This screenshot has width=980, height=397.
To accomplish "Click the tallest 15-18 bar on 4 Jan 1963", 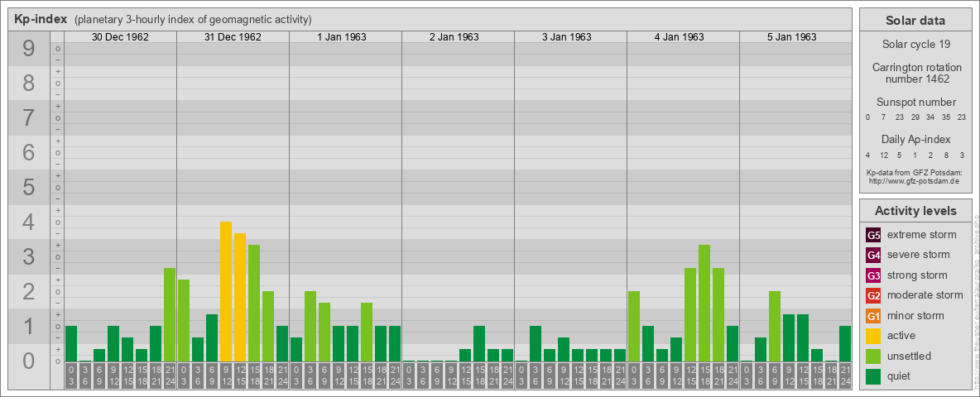I will coord(704,303).
